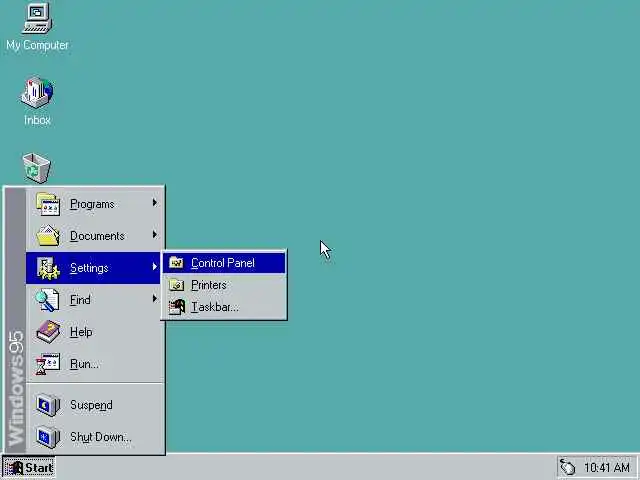Click the mouse icon in system tray

click(567, 467)
